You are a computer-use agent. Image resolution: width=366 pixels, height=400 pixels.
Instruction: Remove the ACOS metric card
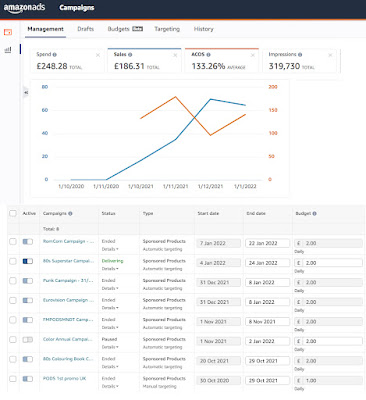click(x=253, y=55)
